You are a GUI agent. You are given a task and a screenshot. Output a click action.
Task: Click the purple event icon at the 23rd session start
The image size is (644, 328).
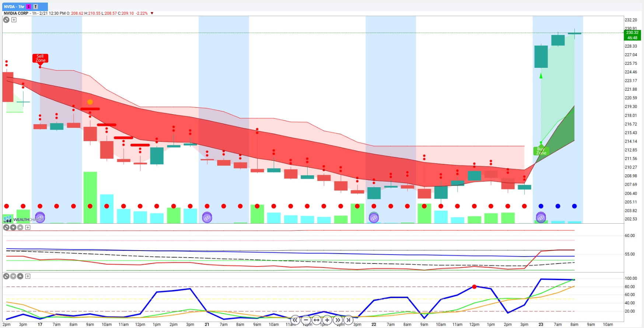[541, 218]
